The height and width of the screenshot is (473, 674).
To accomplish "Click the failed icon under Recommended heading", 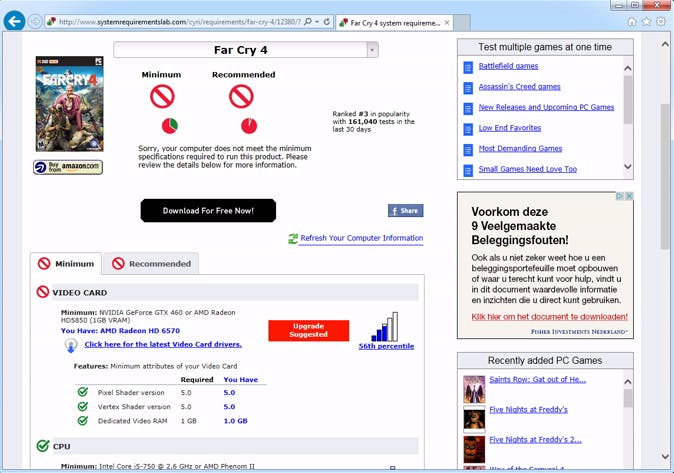I will pyautogui.click(x=241, y=96).
